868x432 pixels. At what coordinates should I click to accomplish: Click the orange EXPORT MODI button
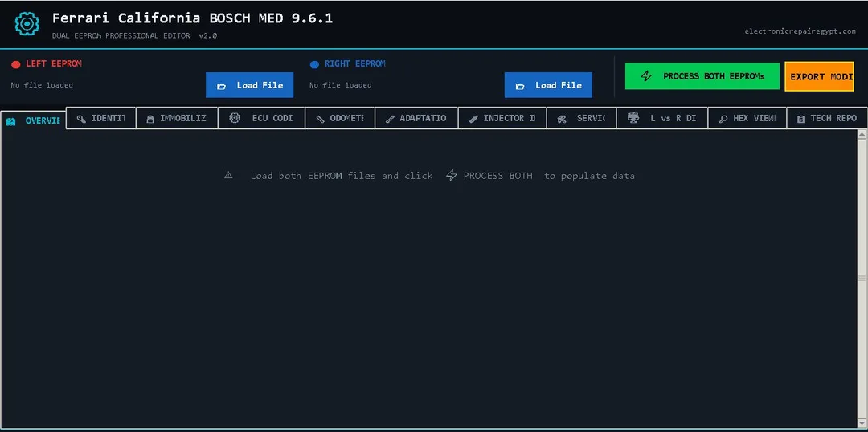coord(820,77)
